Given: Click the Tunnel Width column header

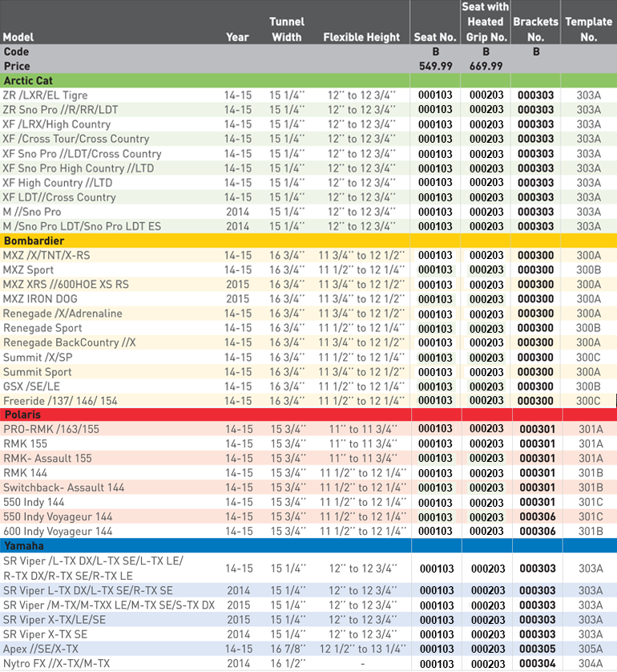Looking at the screenshot, I should click(x=287, y=29).
